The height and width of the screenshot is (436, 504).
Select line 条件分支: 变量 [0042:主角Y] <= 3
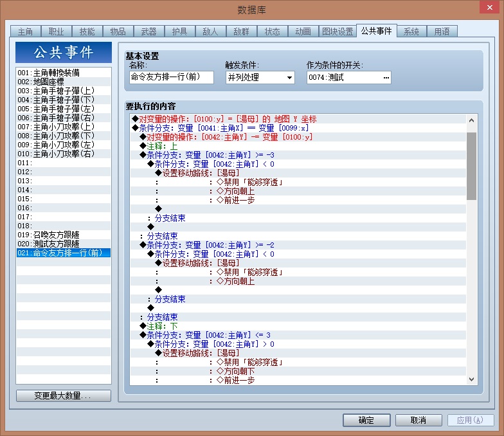point(298,335)
